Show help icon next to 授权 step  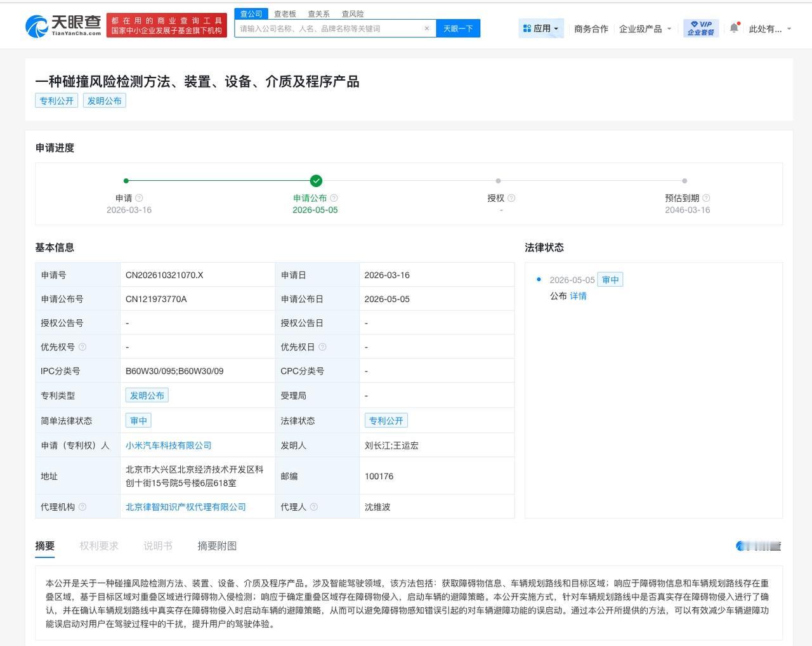point(511,198)
